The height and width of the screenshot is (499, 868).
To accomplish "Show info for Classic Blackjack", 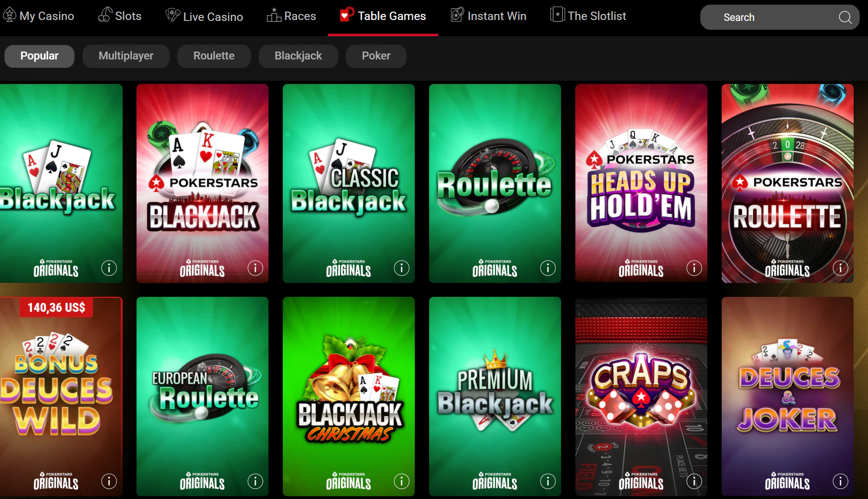I will click(x=402, y=268).
